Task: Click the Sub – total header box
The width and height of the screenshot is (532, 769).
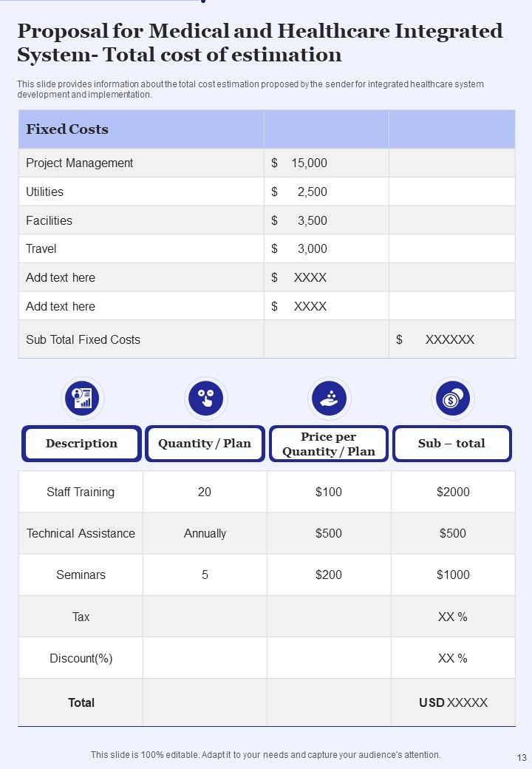Action: click(x=451, y=444)
